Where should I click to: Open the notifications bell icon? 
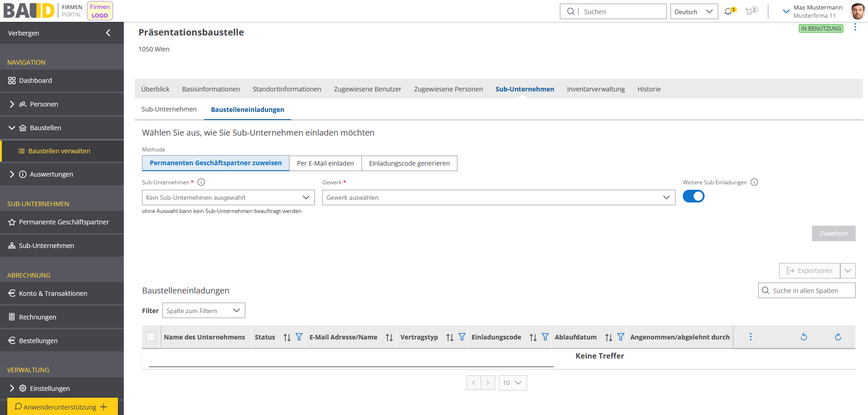(729, 11)
